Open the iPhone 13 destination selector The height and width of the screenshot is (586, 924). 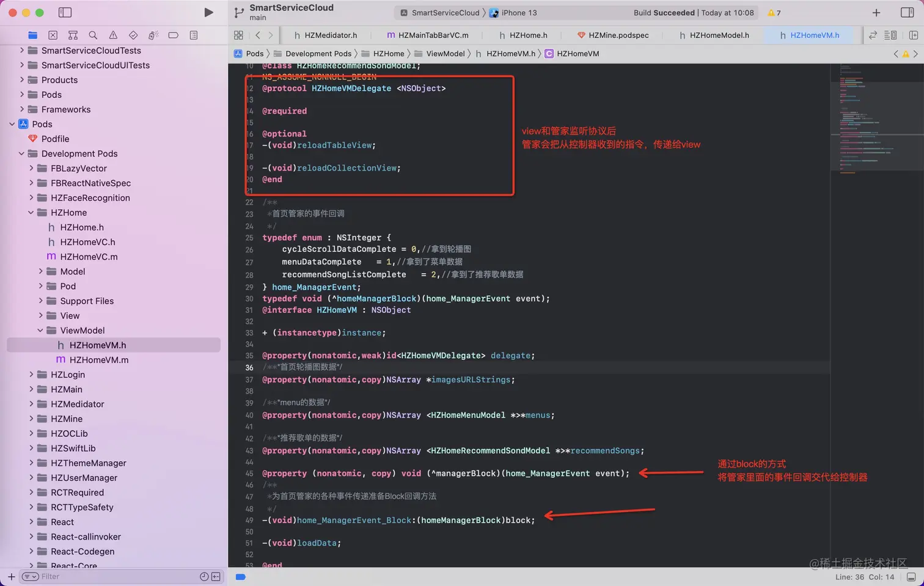point(513,13)
